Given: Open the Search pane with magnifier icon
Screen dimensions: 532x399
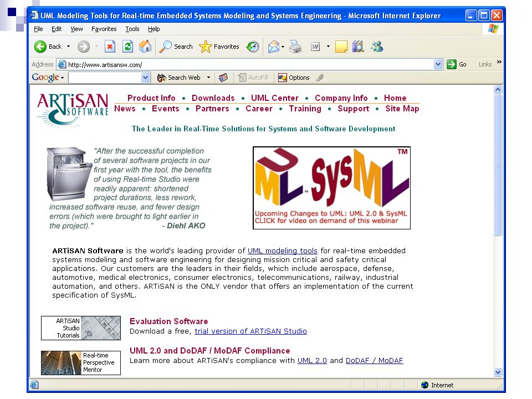Looking at the screenshot, I should pos(165,47).
